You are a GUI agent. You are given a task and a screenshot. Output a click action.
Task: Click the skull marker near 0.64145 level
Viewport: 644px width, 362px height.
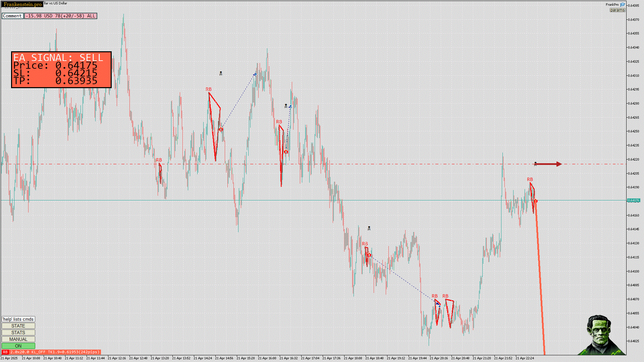369,228
